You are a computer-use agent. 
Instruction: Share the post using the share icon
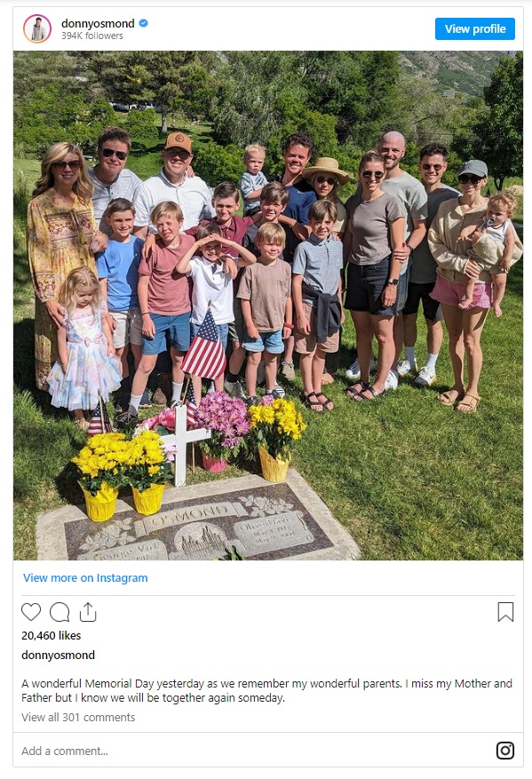(88, 612)
